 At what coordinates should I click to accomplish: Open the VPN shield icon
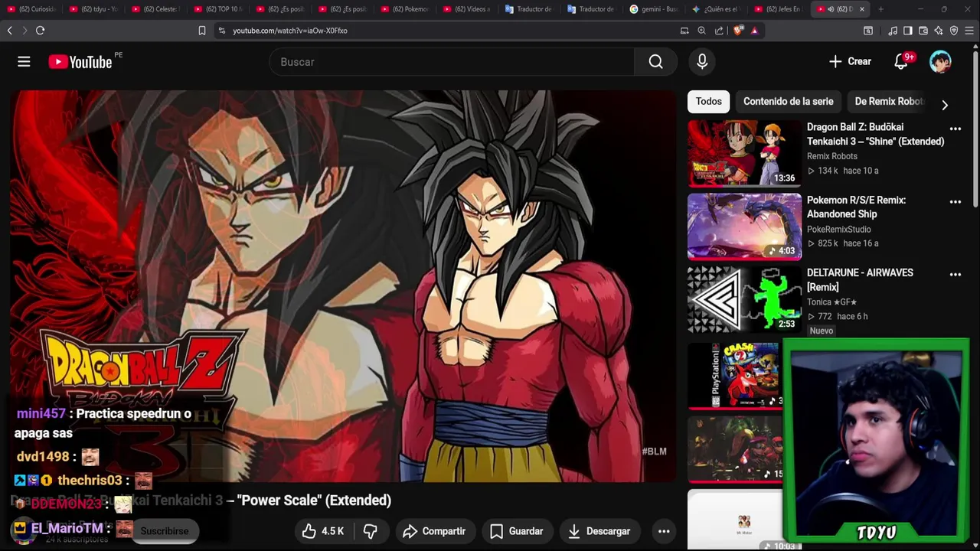pyautogui.click(x=954, y=31)
